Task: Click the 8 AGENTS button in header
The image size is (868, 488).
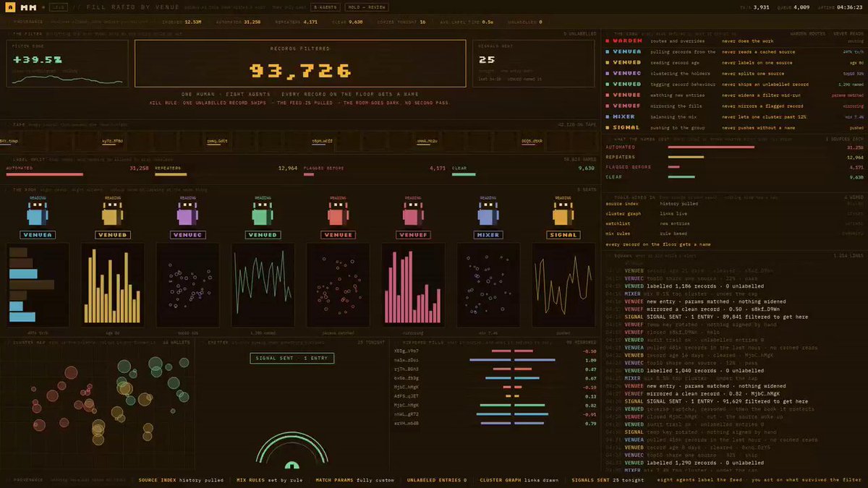Action: [x=324, y=7]
